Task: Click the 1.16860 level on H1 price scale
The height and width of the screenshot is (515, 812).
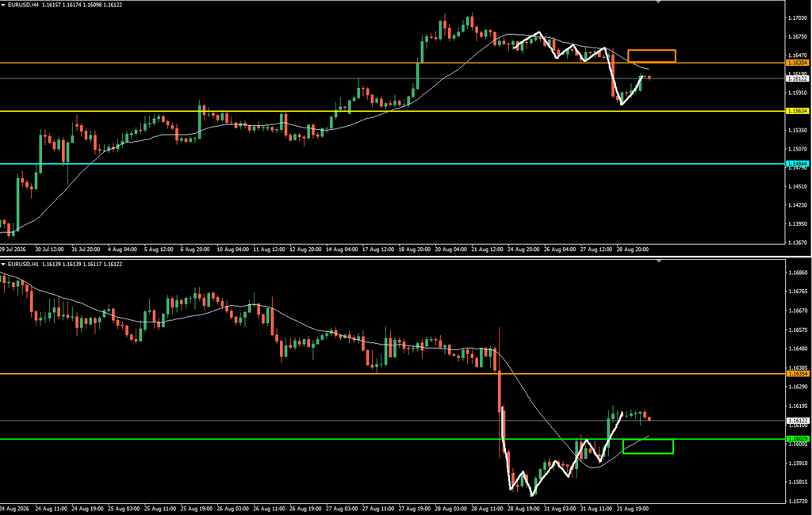Action: click(x=798, y=273)
